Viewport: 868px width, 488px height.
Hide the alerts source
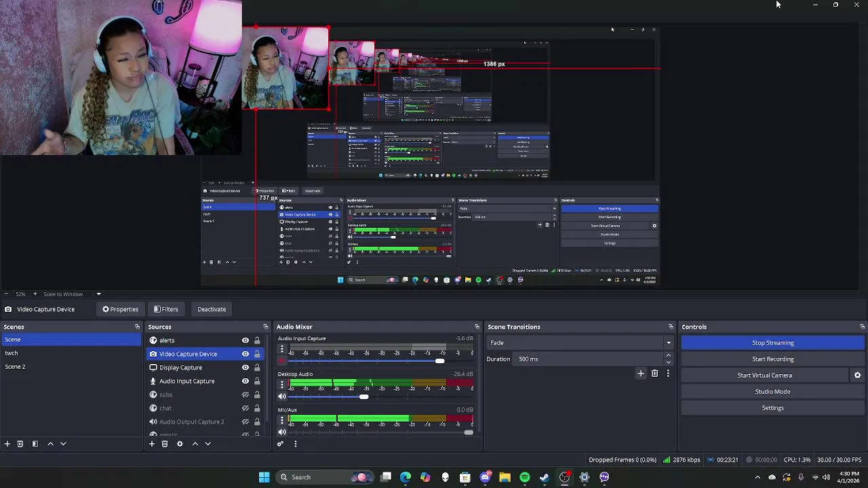pos(245,340)
